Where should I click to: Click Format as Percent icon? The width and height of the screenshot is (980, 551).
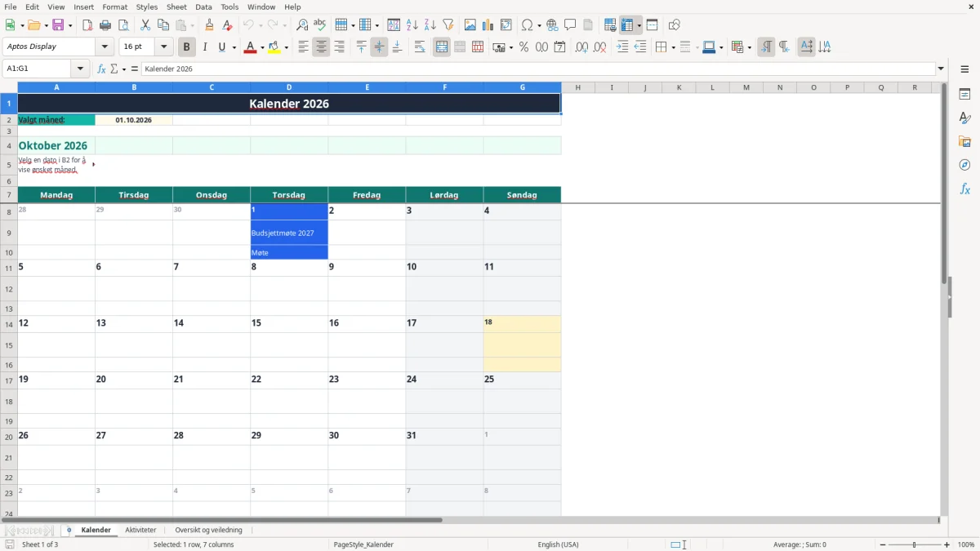pyautogui.click(x=523, y=47)
